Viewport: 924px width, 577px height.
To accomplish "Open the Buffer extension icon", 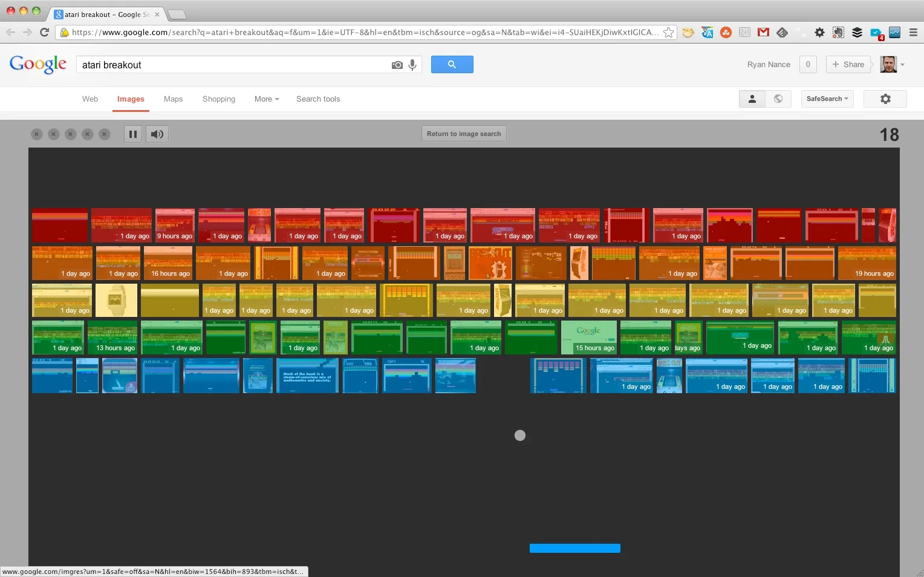I will (857, 33).
